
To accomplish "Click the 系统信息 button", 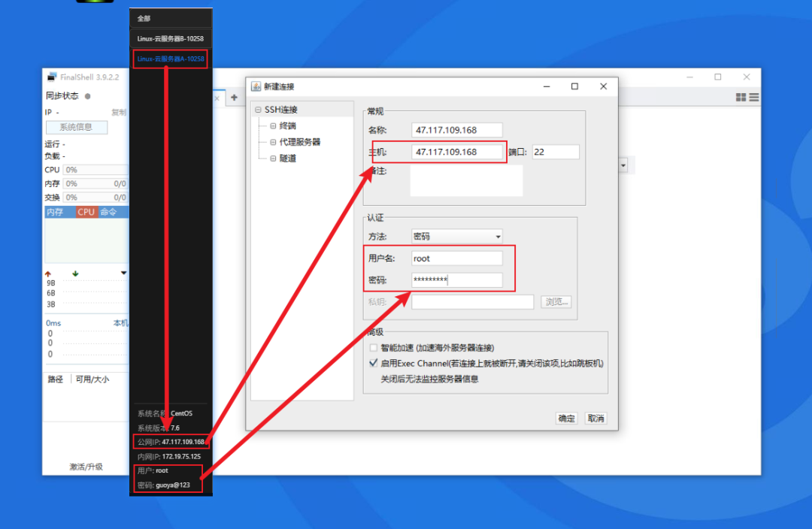I will point(77,127).
